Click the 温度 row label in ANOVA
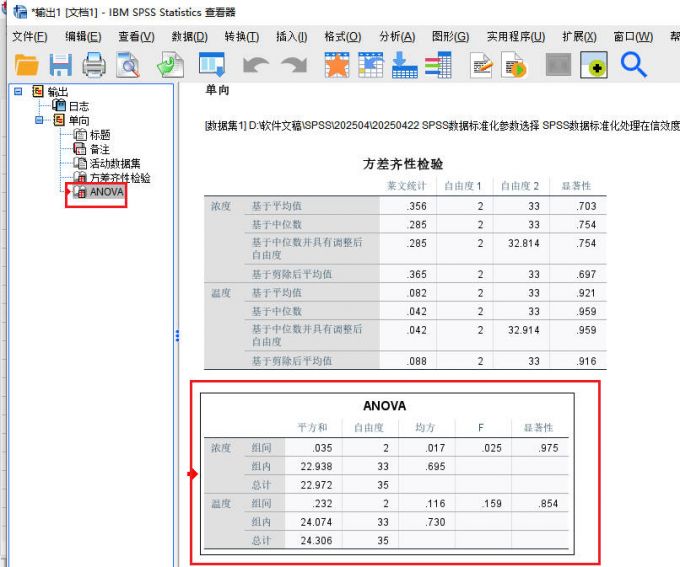680x567 pixels. (x=221, y=503)
